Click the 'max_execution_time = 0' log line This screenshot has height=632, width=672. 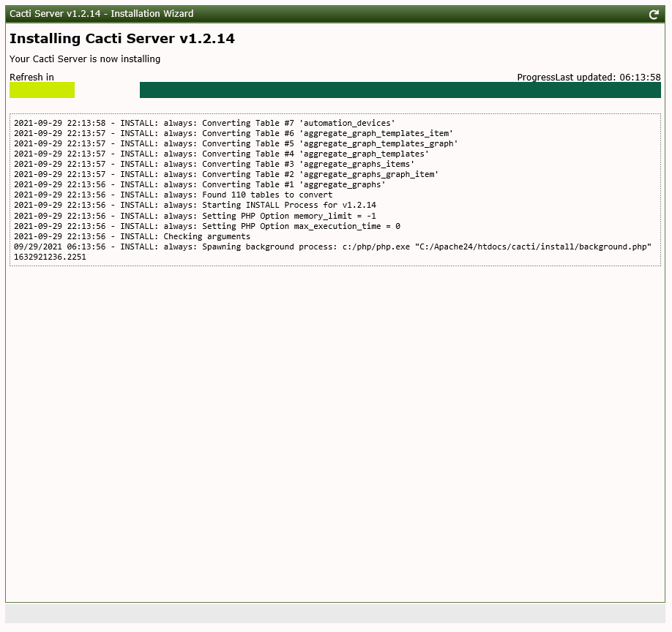point(207,227)
